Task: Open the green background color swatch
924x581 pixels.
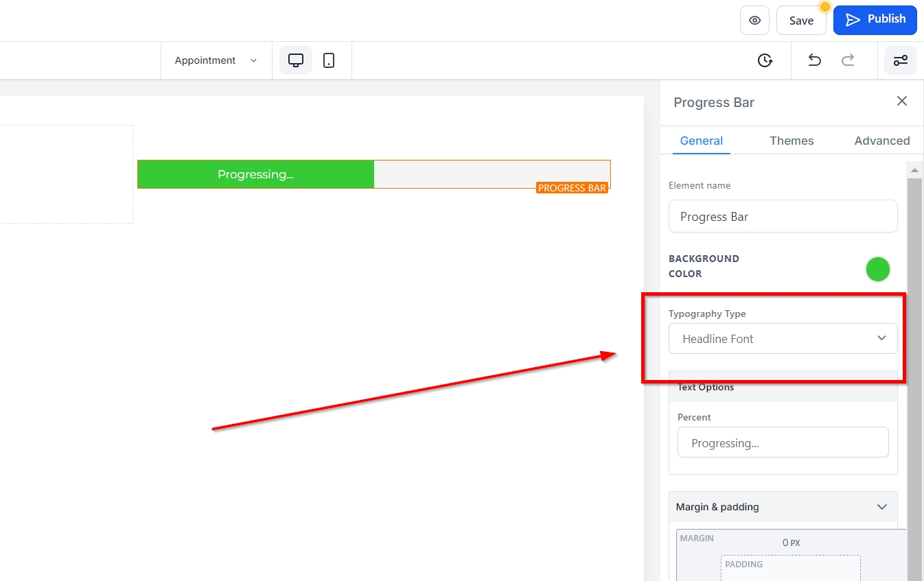Action: [877, 270]
